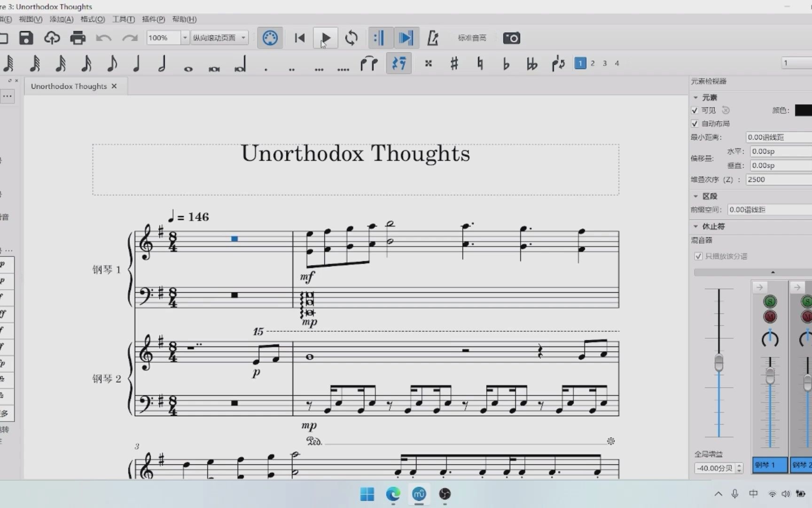812x508 pixels.
Task: Apply natural accidental
Action: pyautogui.click(x=480, y=63)
